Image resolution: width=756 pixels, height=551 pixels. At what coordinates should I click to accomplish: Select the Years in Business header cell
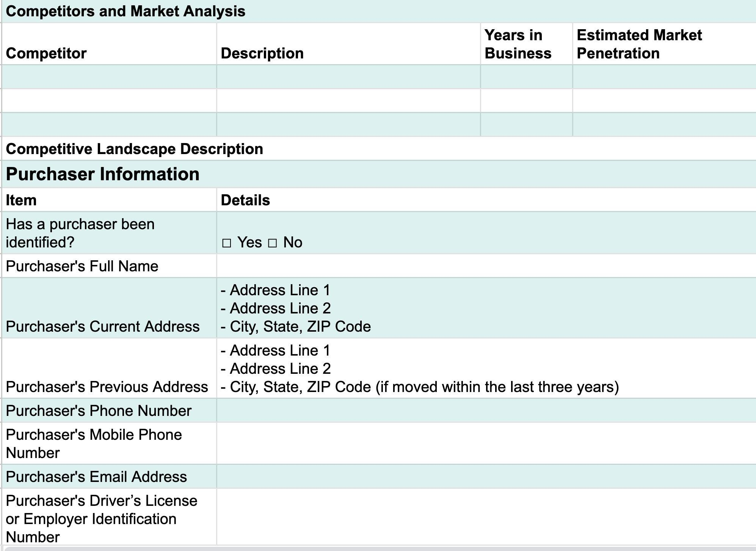click(x=526, y=44)
